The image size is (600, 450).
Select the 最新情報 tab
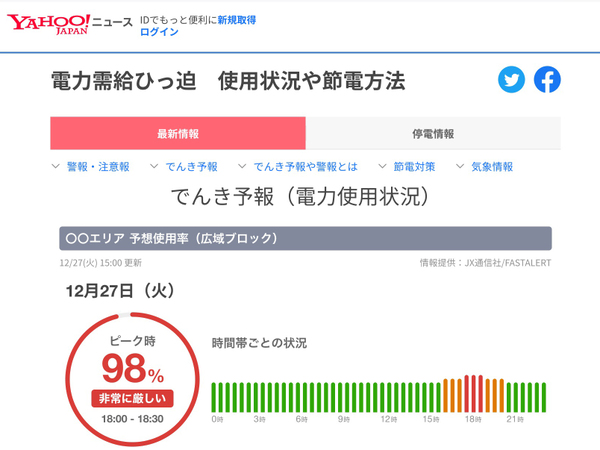(178, 134)
